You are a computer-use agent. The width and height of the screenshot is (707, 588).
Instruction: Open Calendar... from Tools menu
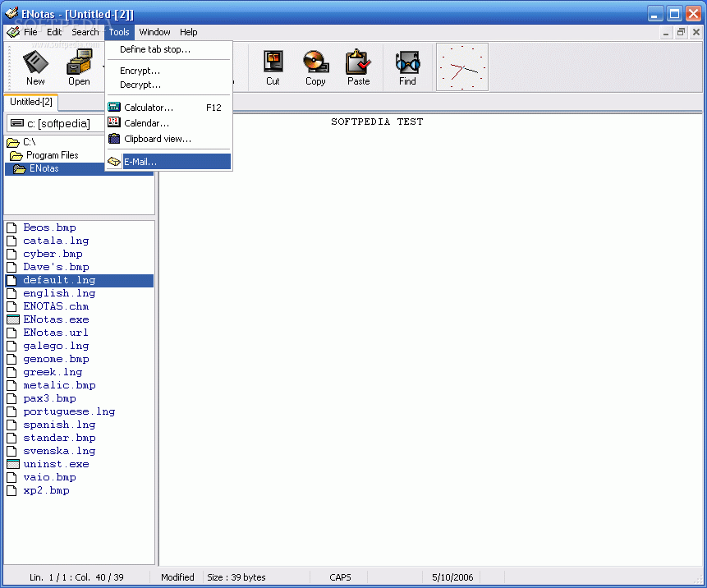pos(168,123)
